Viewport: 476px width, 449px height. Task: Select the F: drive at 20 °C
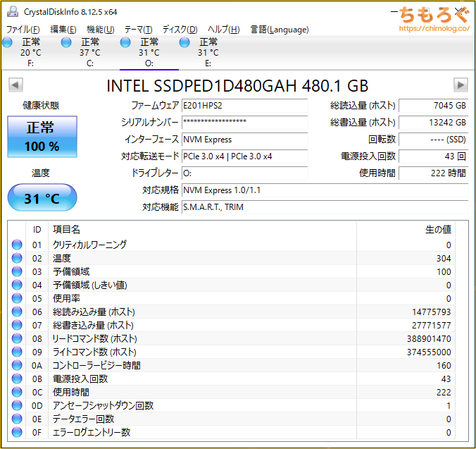point(31,52)
